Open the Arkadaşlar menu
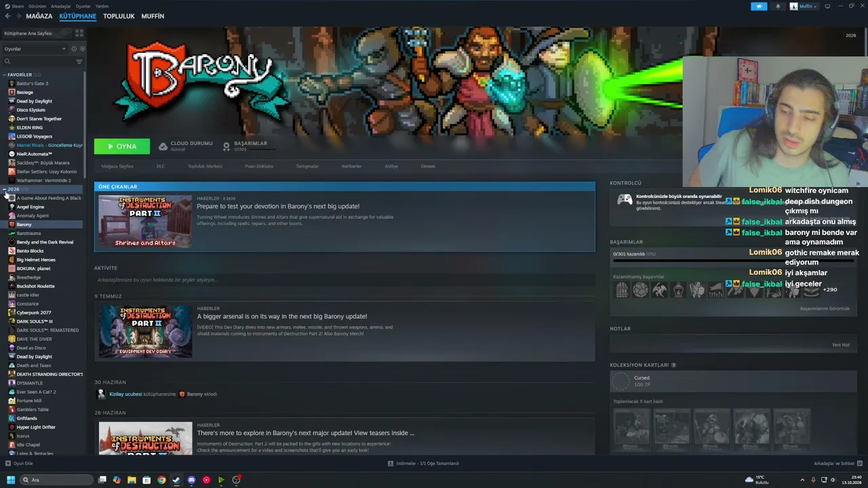Image resolution: width=868 pixels, height=488 pixels. (x=60, y=6)
